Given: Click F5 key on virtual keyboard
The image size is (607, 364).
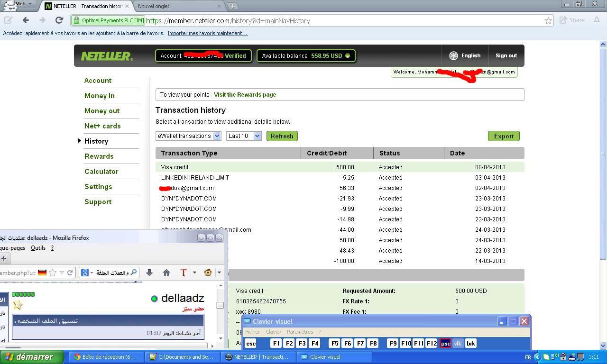Looking at the screenshot, I should coord(334,344).
